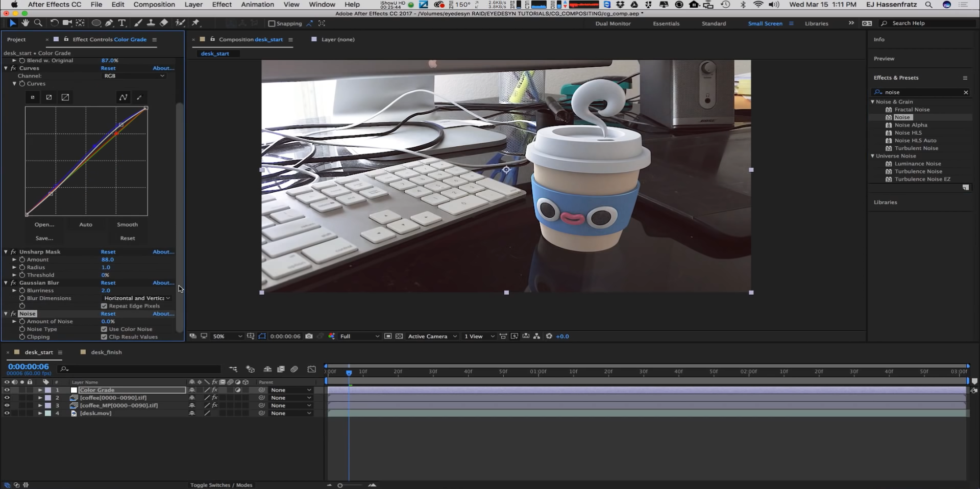The width and height of the screenshot is (980, 489).
Task: Select the Zoom magnifier tool
Action: pos(38,23)
